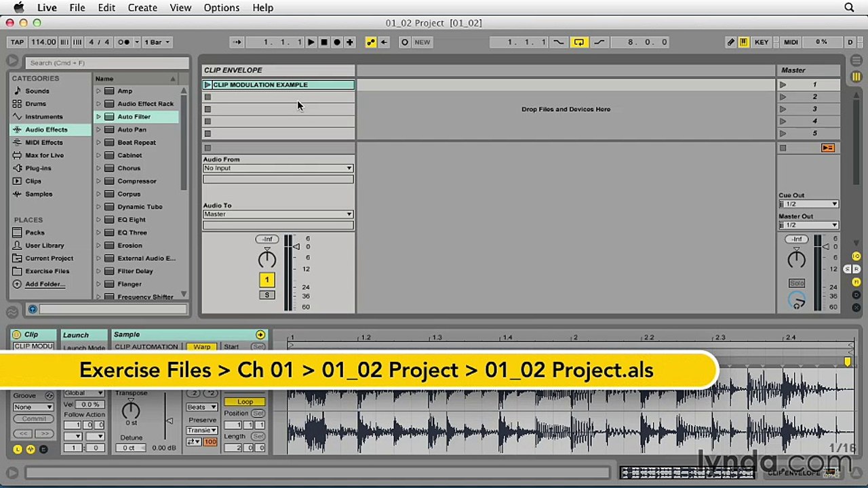Open Current Project in Places
This screenshot has width=868, height=488.
click(x=49, y=258)
